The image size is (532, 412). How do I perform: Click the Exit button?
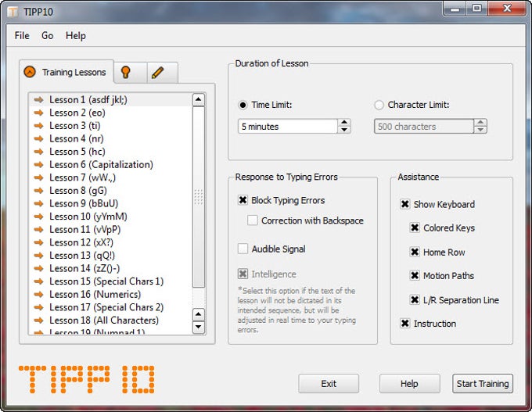pos(329,384)
